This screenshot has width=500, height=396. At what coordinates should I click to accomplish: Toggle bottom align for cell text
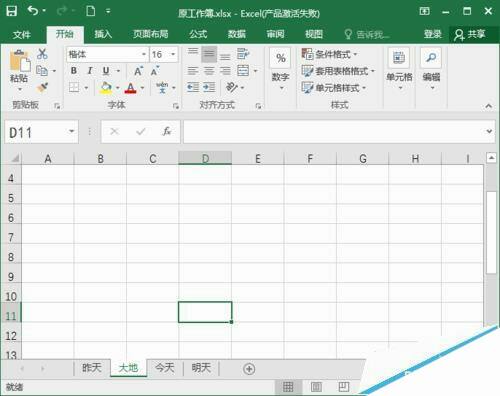(225, 56)
